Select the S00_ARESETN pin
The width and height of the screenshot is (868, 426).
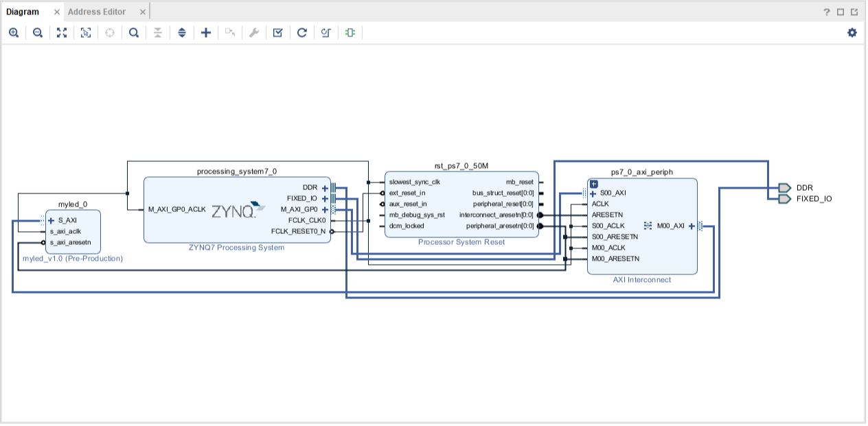coord(615,237)
